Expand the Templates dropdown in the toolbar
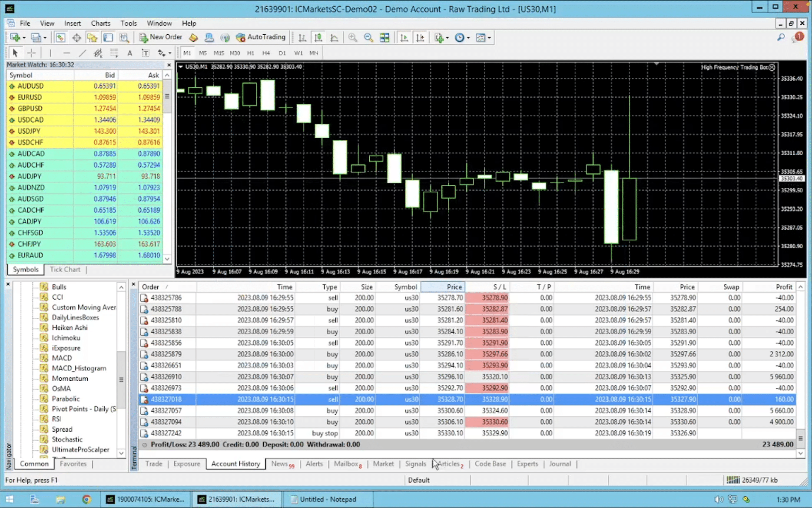812x508 pixels. [x=490, y=38]
